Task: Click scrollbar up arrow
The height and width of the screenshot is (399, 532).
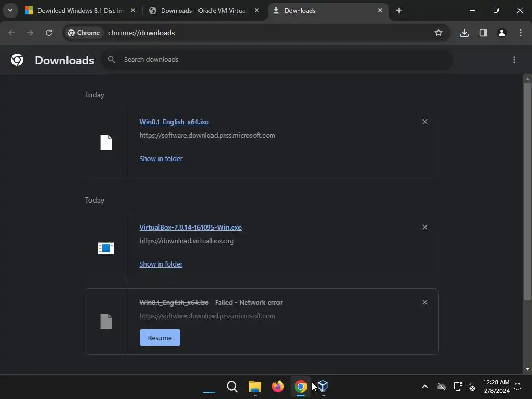Action: coord(527,79)
